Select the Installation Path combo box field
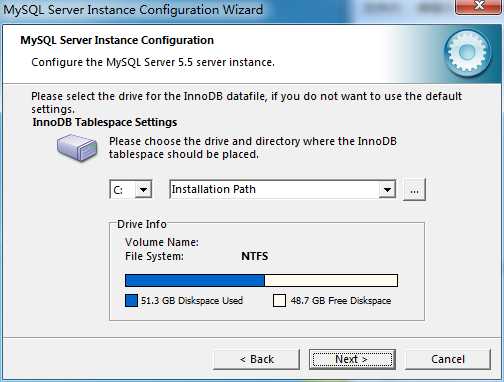504x382 pixels. (282, 189)
